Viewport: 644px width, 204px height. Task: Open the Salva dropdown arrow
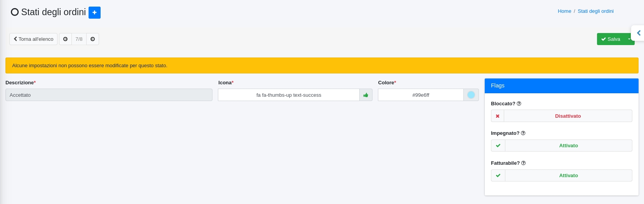pos(629,39)
